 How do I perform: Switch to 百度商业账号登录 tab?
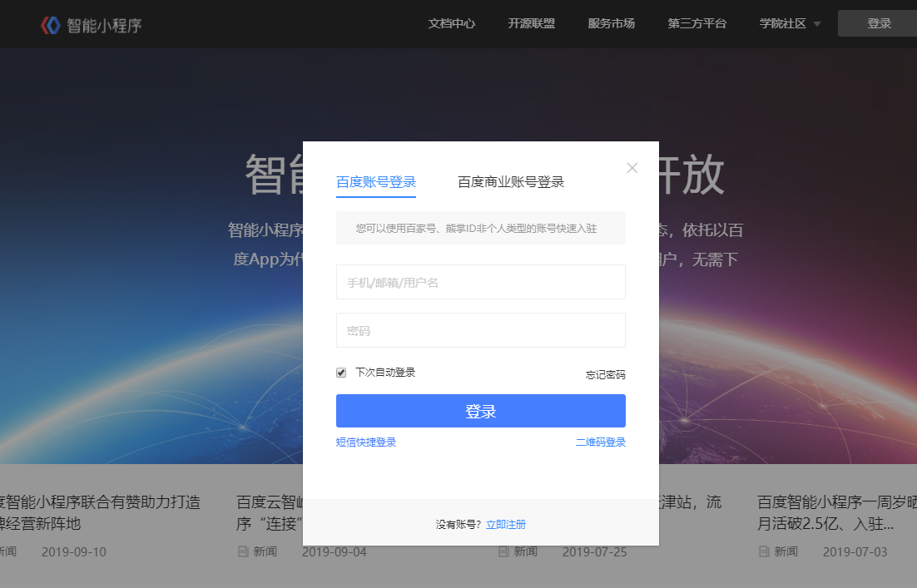[511, 182]
